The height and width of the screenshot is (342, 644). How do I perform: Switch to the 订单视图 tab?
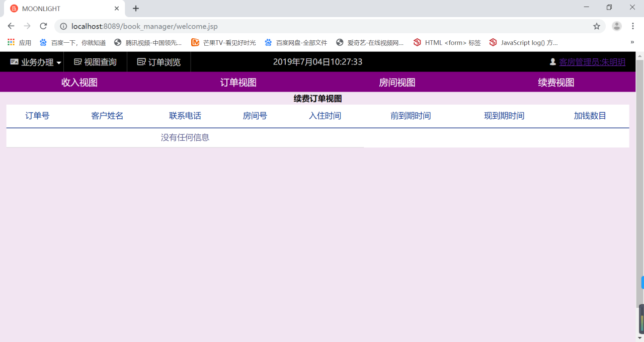point(238,82)
